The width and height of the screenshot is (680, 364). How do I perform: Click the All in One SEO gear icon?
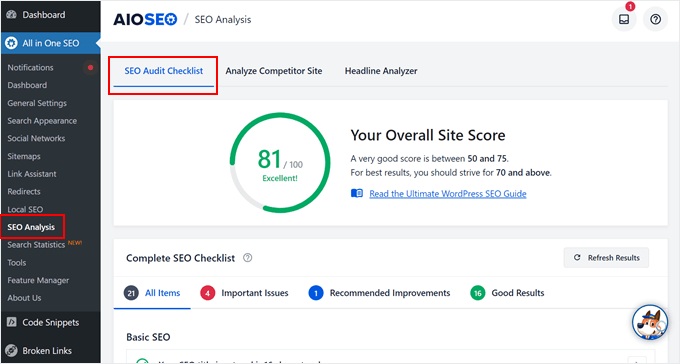click(x=11, y=43)
